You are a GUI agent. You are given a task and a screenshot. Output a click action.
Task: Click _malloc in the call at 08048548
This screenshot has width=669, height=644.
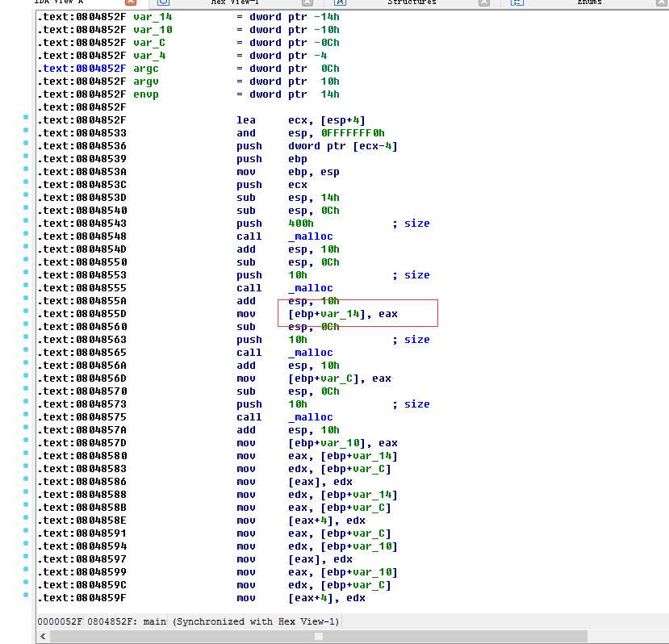coord(311,236)
